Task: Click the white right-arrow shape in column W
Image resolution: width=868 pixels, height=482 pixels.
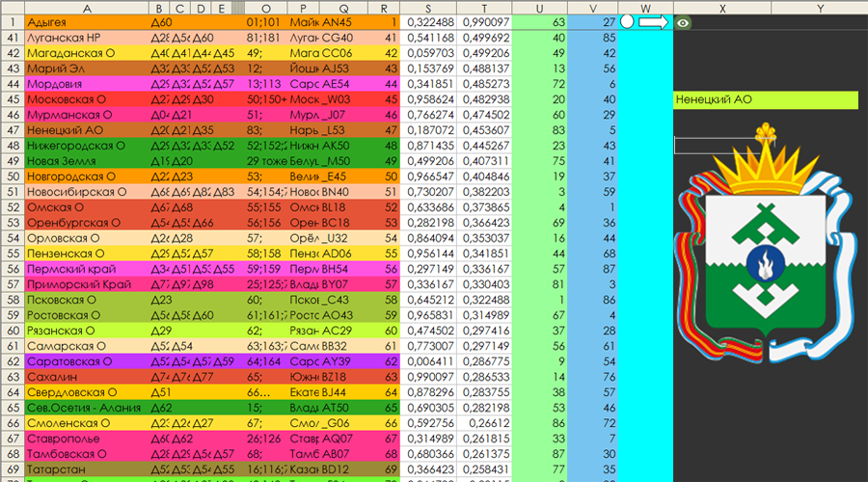Action: [x=653, y=22]
